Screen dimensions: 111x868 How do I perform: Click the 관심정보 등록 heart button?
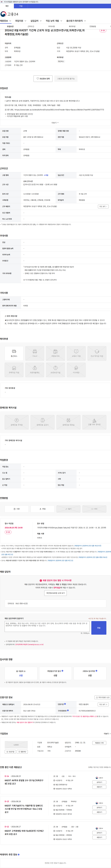(x=43, y=79)
